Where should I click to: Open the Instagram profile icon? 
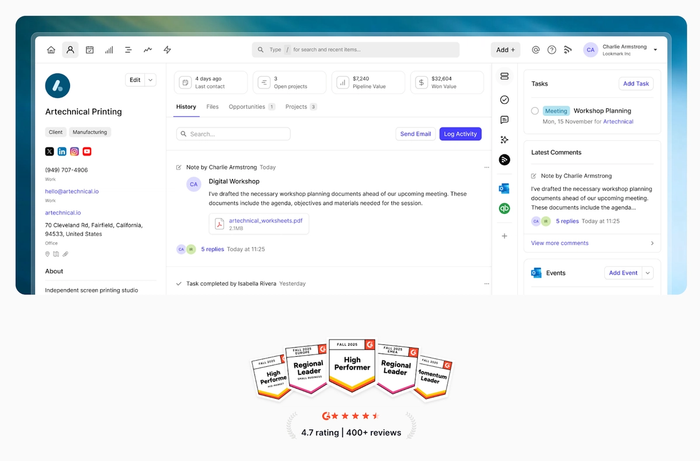click(x=75, y=151)
